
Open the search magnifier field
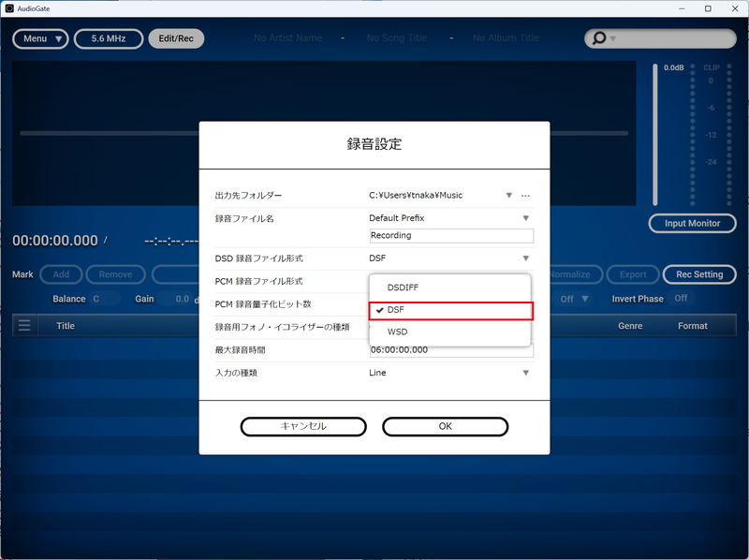tap(599, 38)
